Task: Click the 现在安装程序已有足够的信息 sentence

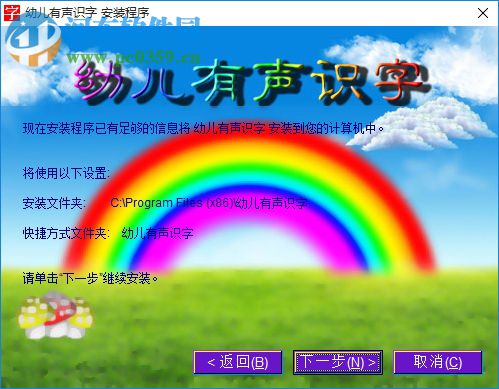Action: [203, 128]
